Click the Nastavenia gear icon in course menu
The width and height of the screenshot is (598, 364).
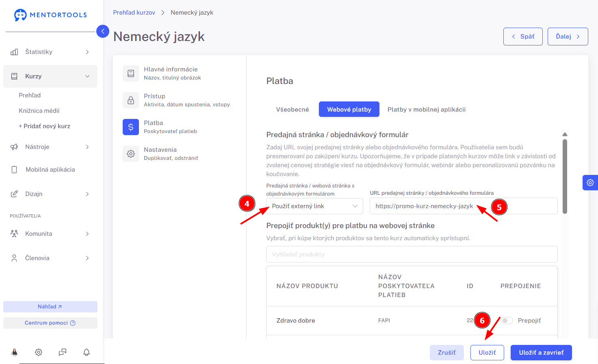pos(131,154)
